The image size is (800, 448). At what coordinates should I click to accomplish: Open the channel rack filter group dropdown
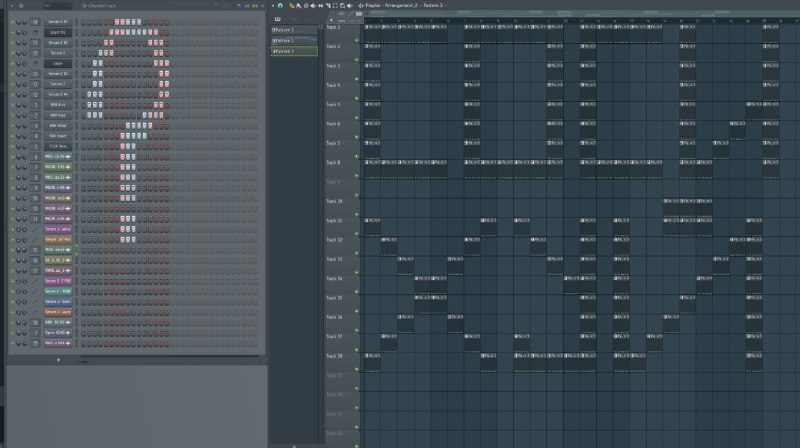(x=57, y=6)
